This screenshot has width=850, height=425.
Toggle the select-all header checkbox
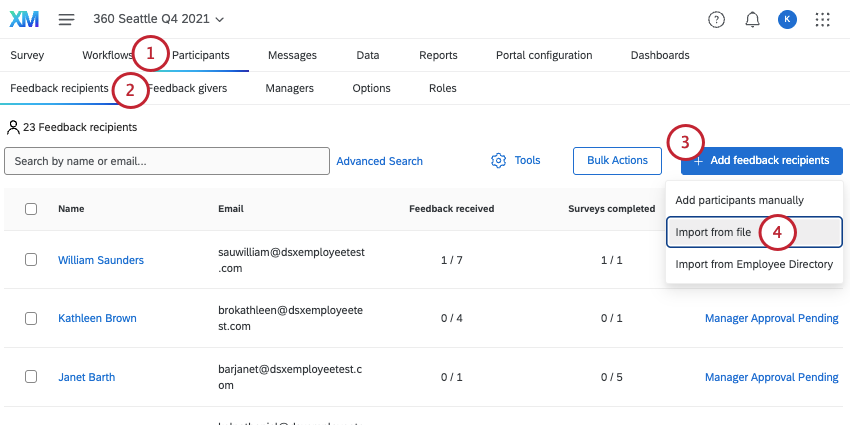pyautogui.click(x=31, y=209)
